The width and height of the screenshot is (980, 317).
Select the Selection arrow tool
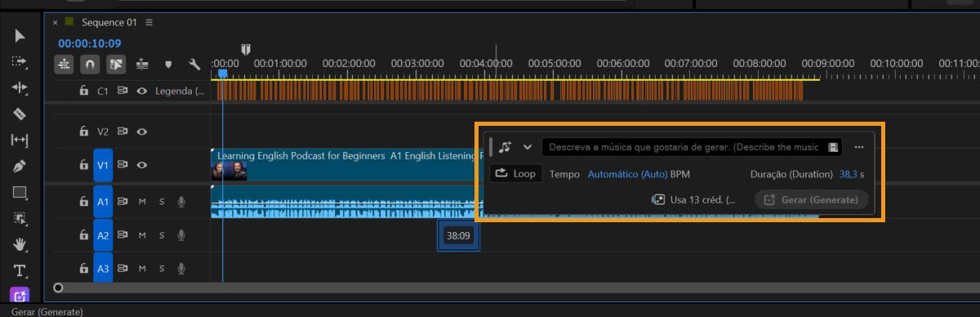coord(20,35)
